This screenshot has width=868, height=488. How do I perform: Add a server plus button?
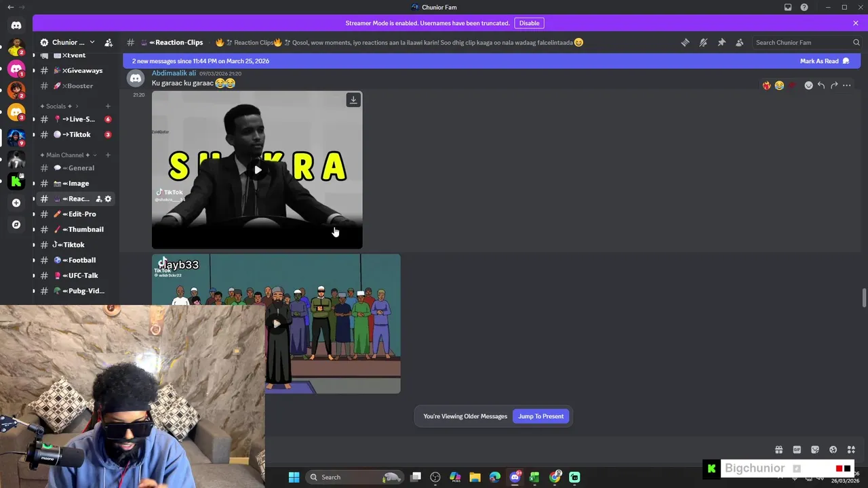16,203
